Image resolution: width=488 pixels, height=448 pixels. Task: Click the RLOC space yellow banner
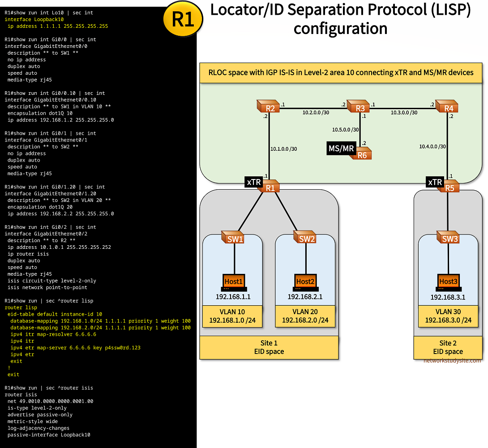point(341,73)
